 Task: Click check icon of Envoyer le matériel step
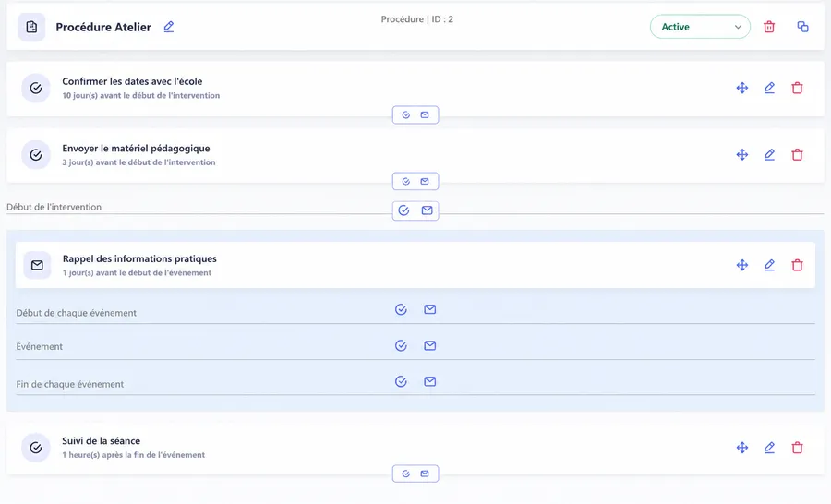[x=35, y=155]
